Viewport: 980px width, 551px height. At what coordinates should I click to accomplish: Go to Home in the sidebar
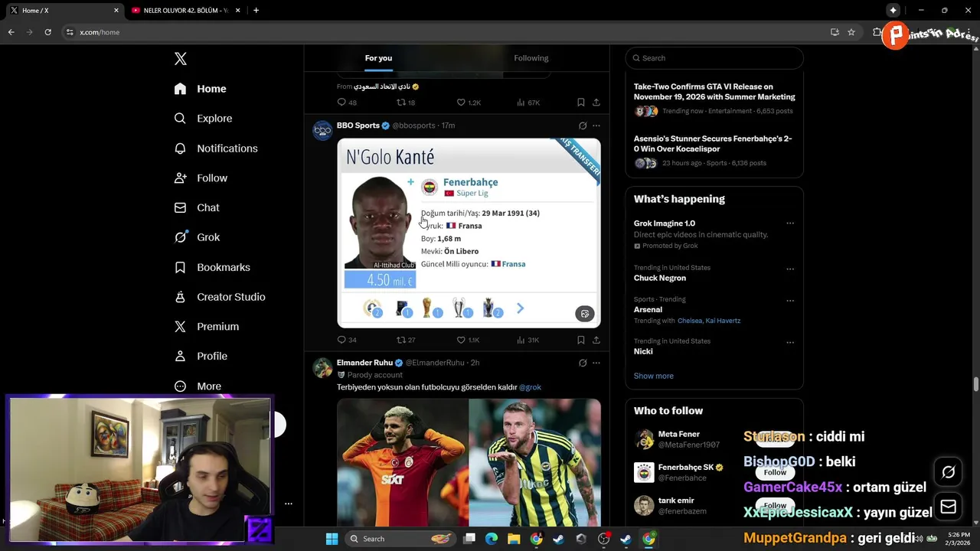pos(200,89)
